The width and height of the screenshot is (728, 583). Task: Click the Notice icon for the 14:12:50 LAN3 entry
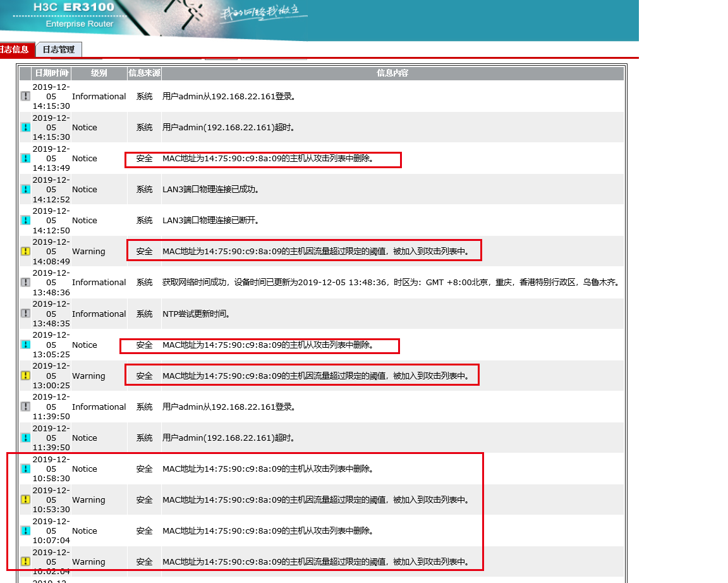point(25,220)
